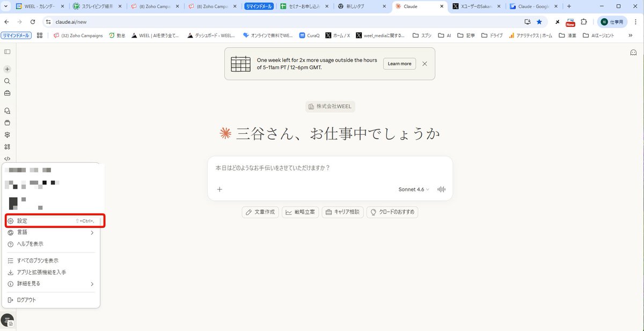This screenshot has height=331, width=644.
Task: Click the browser back arrow
Action: (x=7, y=21)
